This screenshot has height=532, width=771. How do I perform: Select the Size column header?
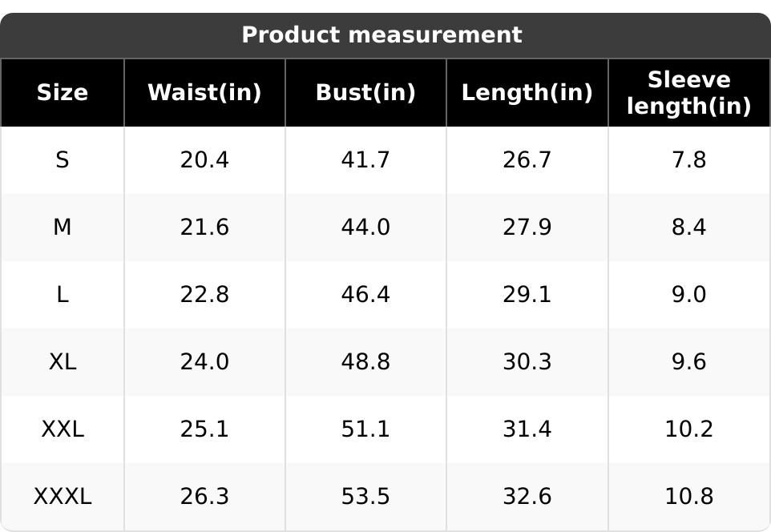click(63, 93)
